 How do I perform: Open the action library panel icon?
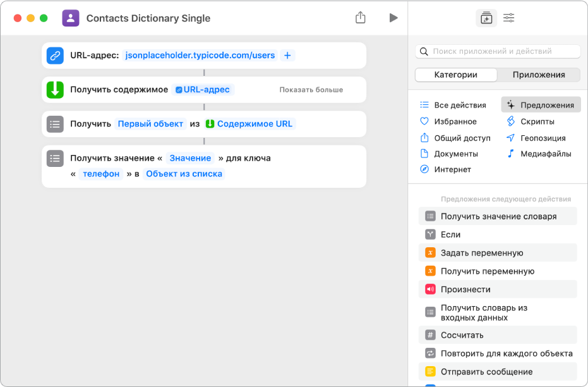pyautogui.click(x=486, y=18)
